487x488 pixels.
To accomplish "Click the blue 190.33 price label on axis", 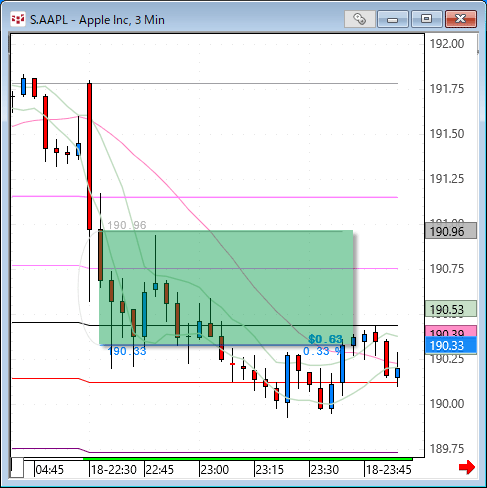I will 451,345.
